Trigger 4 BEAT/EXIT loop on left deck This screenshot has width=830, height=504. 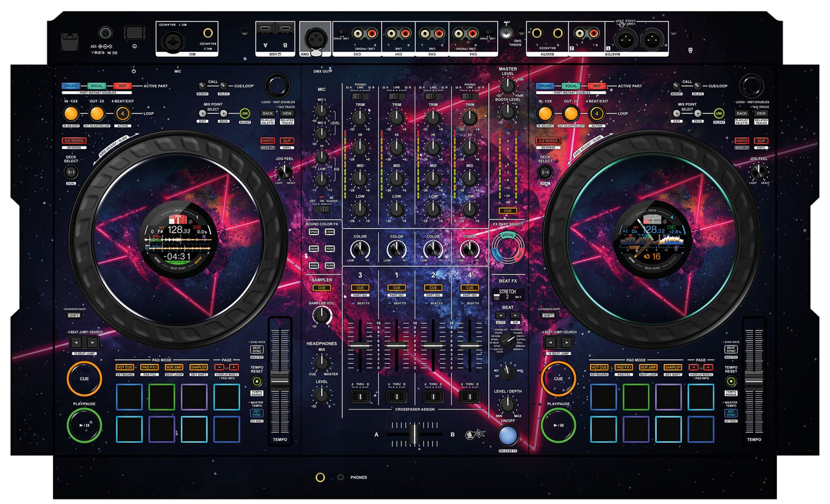[123, 114]
